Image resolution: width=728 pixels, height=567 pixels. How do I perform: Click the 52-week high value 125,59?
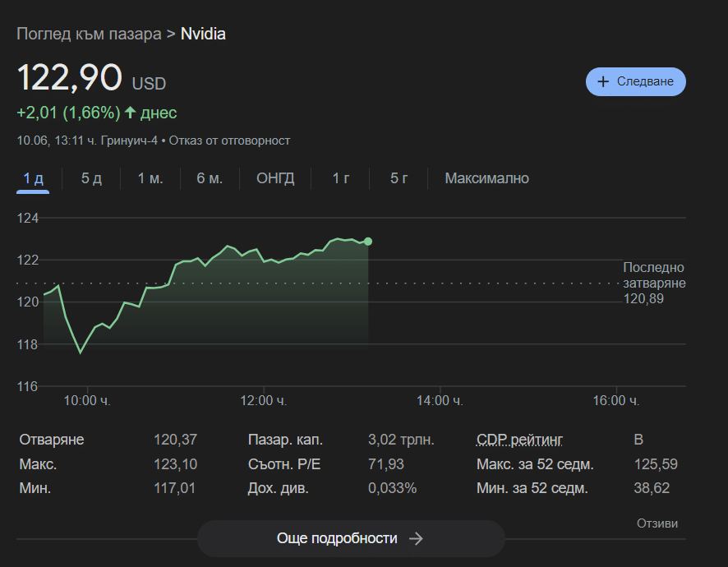[x=656, y=464]
